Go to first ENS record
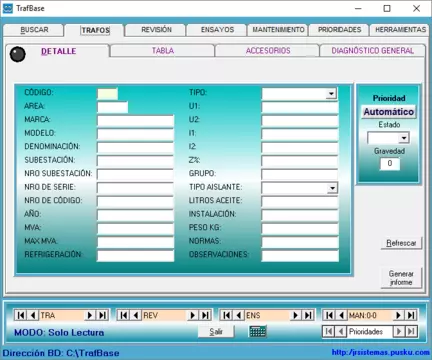 click(227, 315)
